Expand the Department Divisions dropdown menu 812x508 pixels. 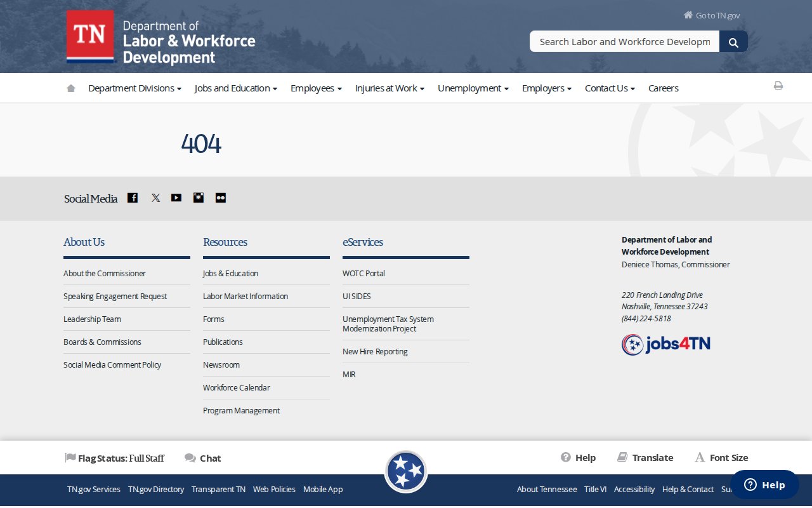coord(134,88)
